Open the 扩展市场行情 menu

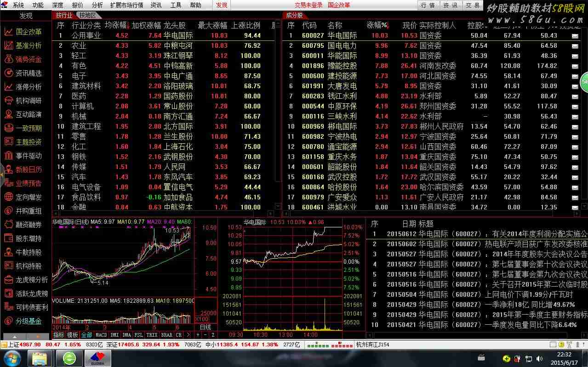[126, 5]
